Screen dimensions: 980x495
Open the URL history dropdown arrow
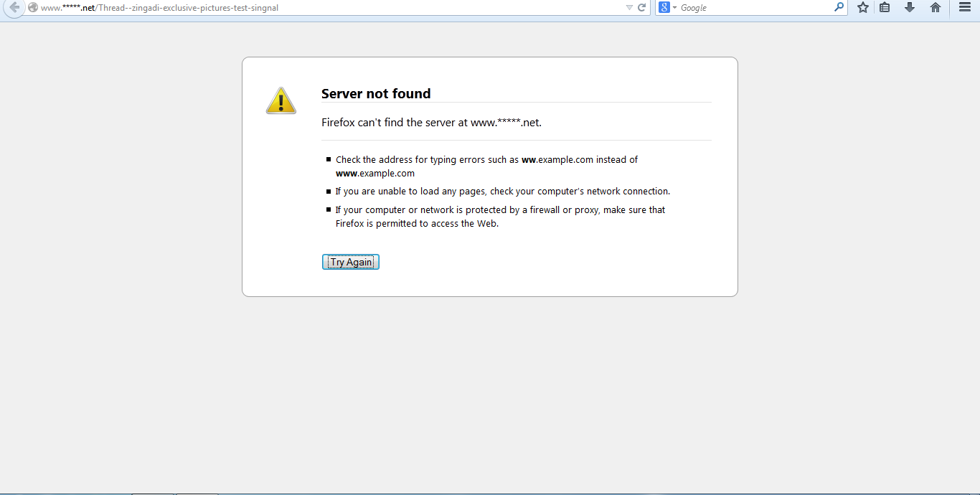[629, 8]
